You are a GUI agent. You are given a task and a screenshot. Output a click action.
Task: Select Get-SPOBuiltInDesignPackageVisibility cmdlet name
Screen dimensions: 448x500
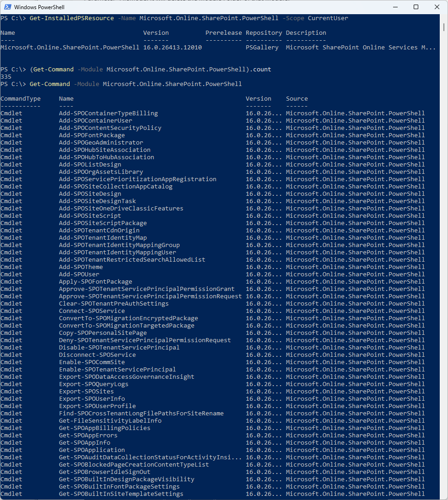127,479
